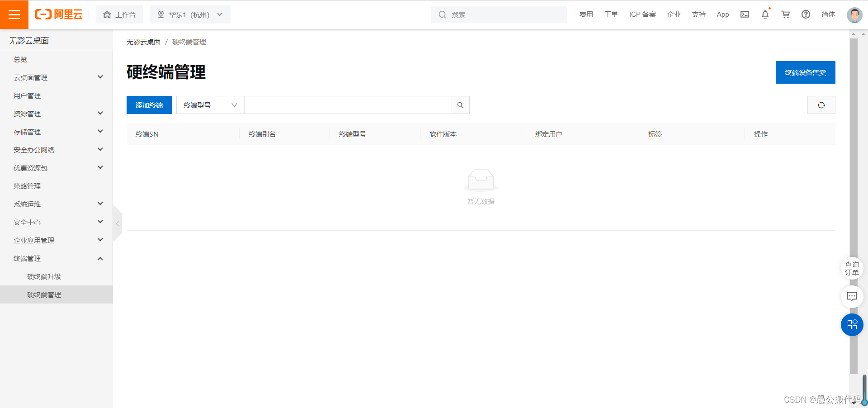This screenshot has height=408, width=868.
Task: Expand 企业应用管理 sidebar section
Action: [x=57, y=240]
